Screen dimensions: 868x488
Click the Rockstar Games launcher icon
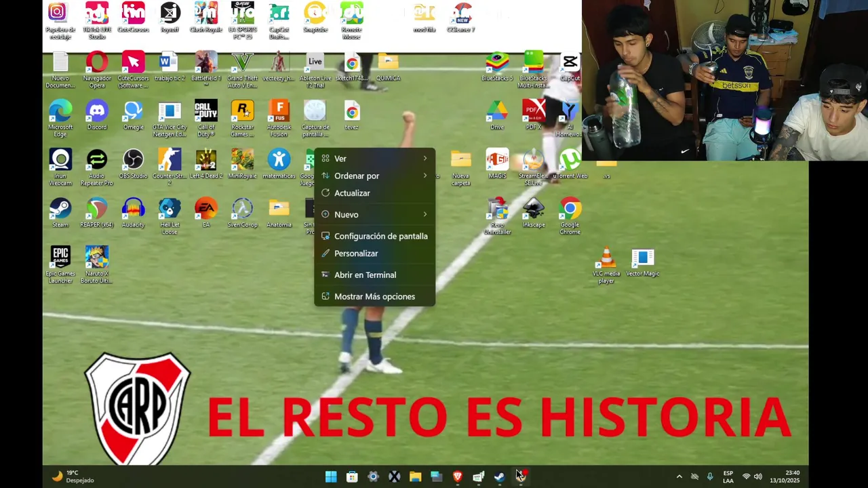click(x=242, y=118)
